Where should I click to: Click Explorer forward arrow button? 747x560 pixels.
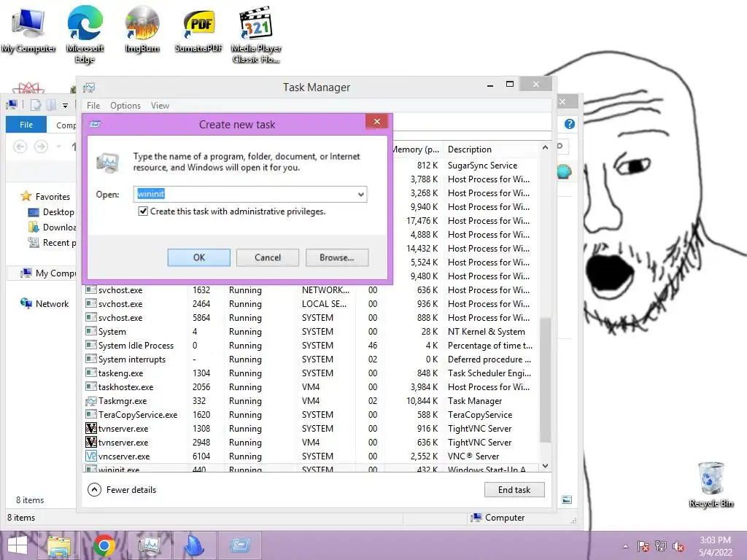[x=42, y=147]
